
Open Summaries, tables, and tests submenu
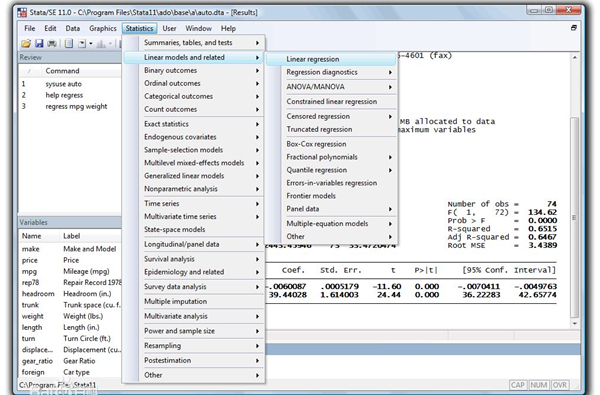[193, 42]
